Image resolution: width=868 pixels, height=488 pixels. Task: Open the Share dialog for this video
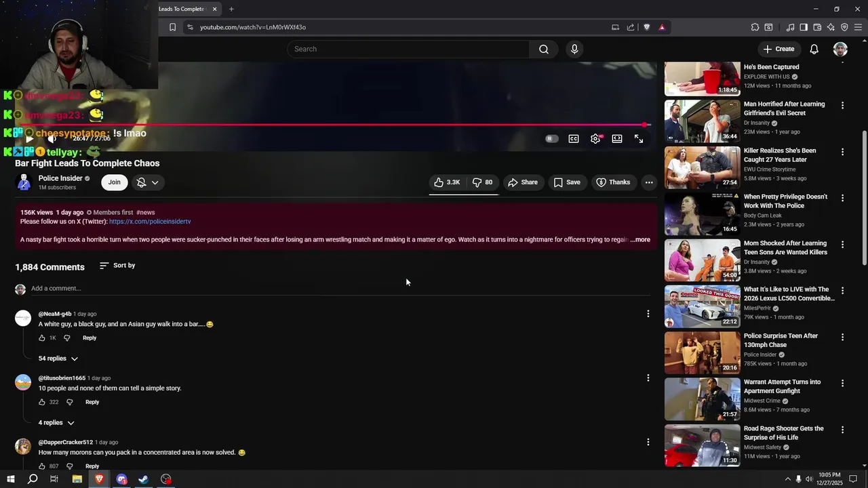[523, 182]
